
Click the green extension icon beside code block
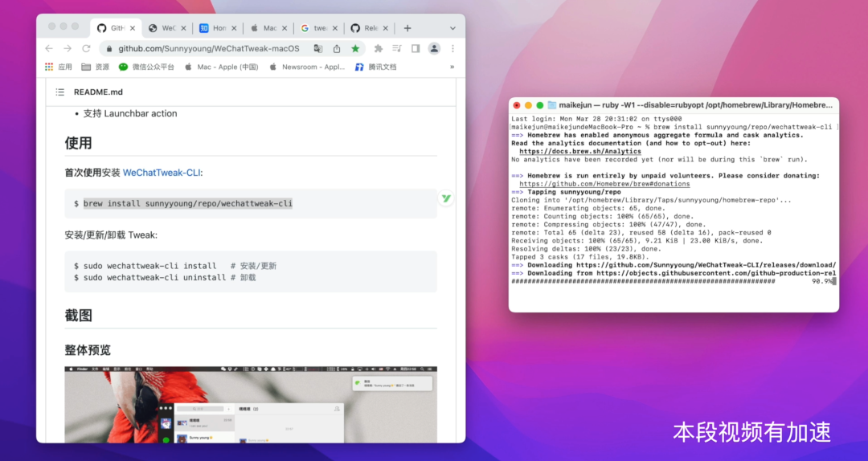446,198
